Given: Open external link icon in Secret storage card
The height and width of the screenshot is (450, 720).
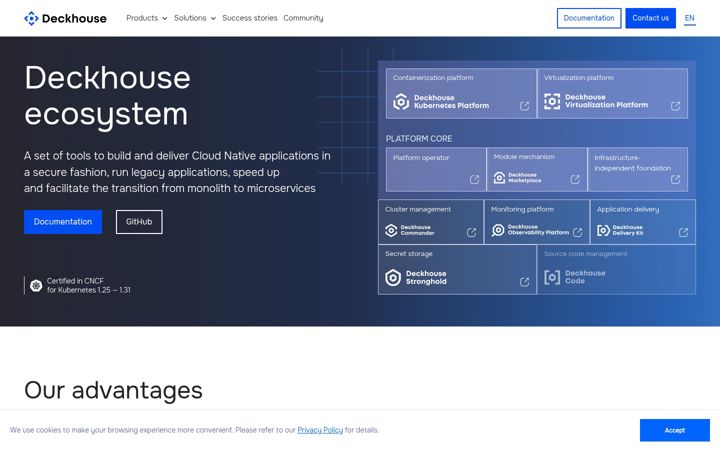Looking at the screenshot, I should click(x=524, y=282).
